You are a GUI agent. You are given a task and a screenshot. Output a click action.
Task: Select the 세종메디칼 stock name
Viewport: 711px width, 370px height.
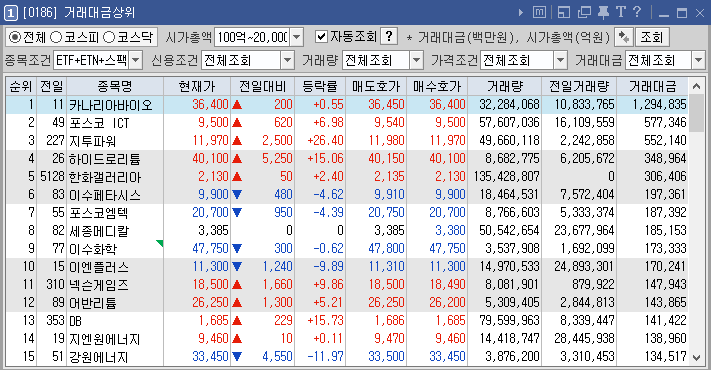[99, 231]
